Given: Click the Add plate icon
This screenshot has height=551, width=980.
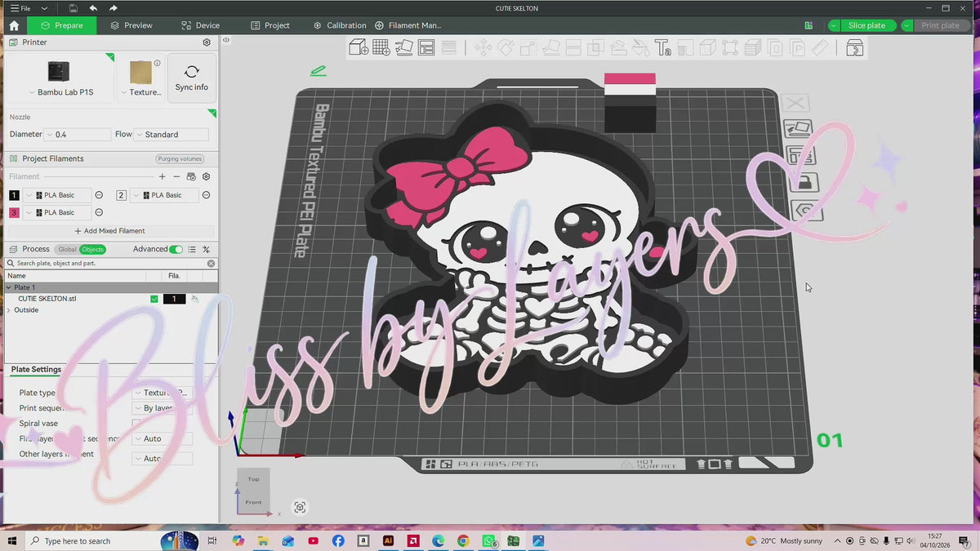Looking at the screenshot, I should [x=381, y=48].
